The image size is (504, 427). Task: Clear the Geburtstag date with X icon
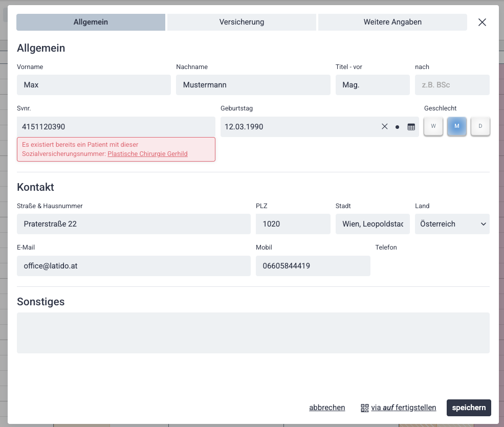(385, 127)
